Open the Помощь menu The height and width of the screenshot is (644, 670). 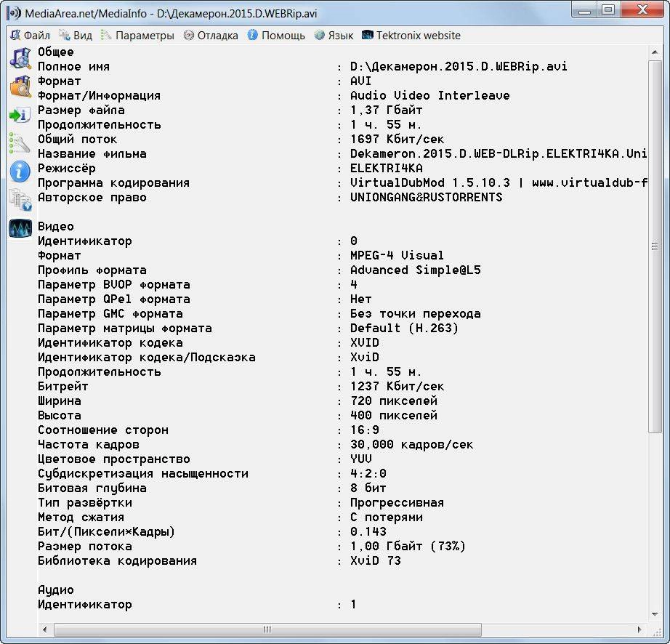click(x=276, y=36)
